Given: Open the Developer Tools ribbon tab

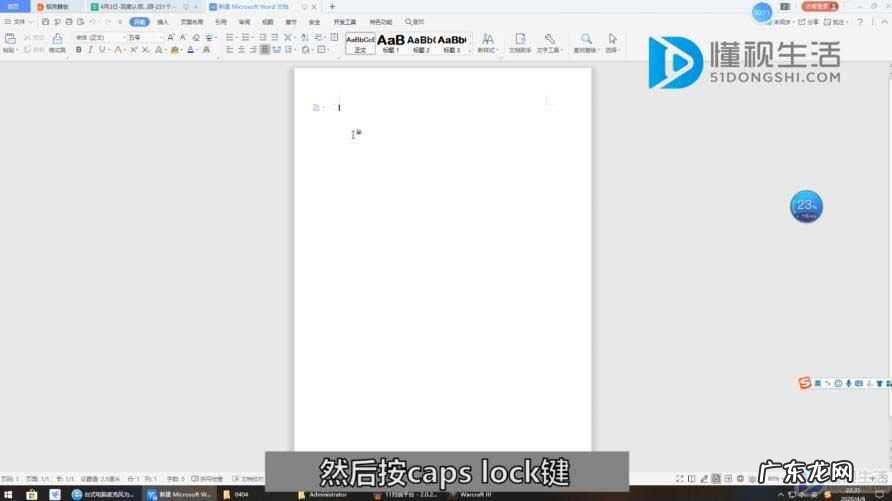Looking at the screenshot, I should tap(345, 22).
